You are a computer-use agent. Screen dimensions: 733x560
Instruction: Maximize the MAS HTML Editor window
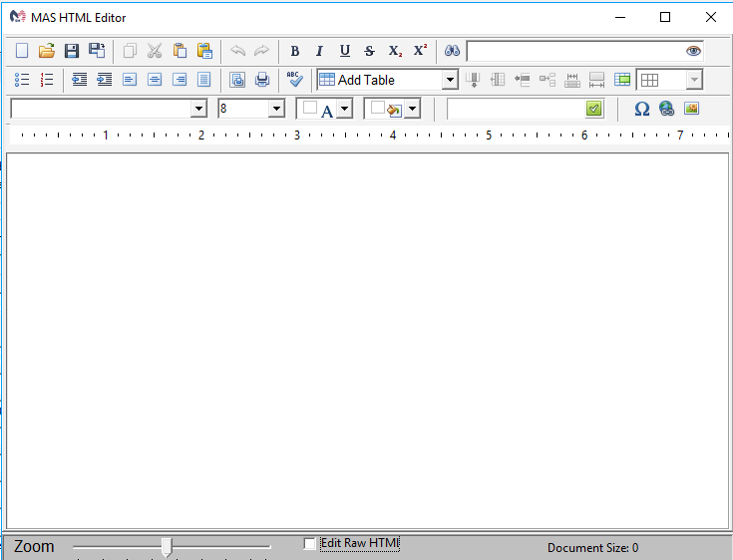point(665,17)
